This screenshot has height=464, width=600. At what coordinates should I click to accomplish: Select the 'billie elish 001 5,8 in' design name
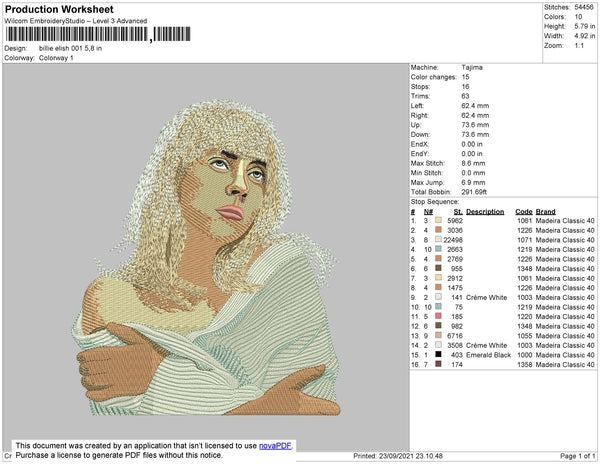(70, 48)
